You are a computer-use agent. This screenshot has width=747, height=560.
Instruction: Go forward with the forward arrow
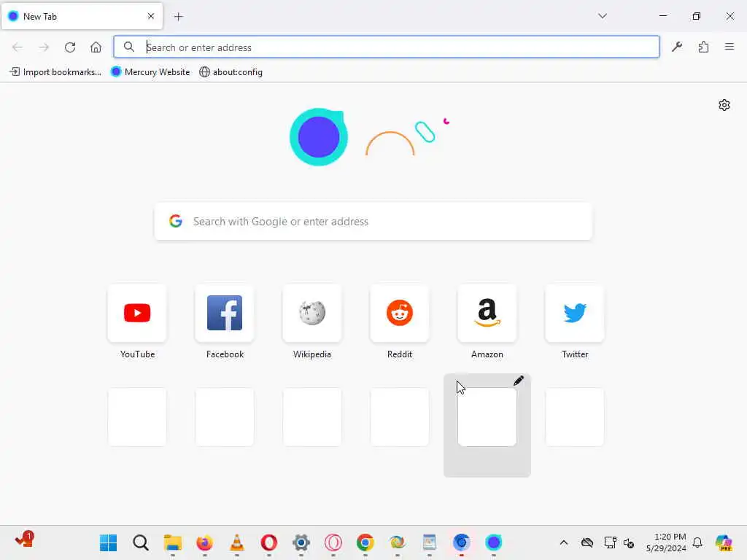[44, 47]
